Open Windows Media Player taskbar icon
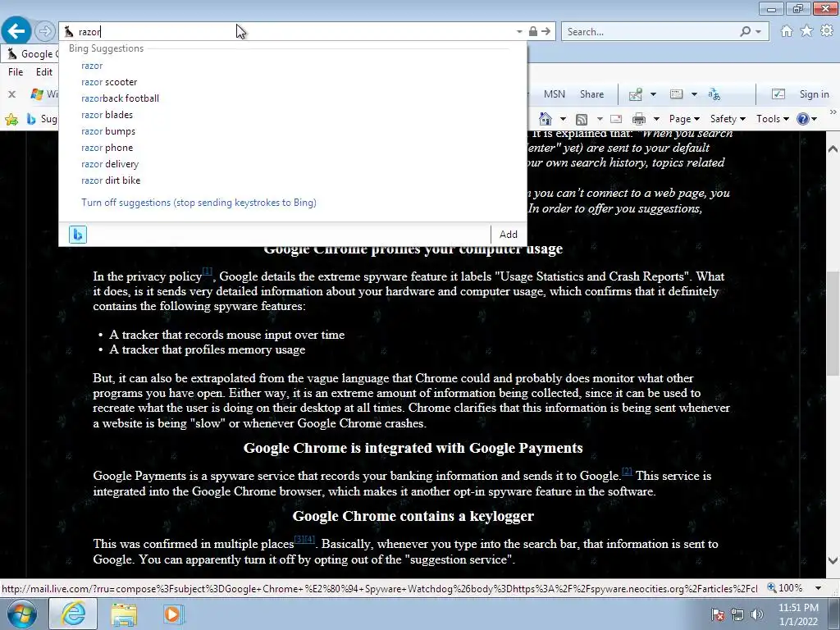This screenshot has width=840, height=630. [x=173, y=614]
